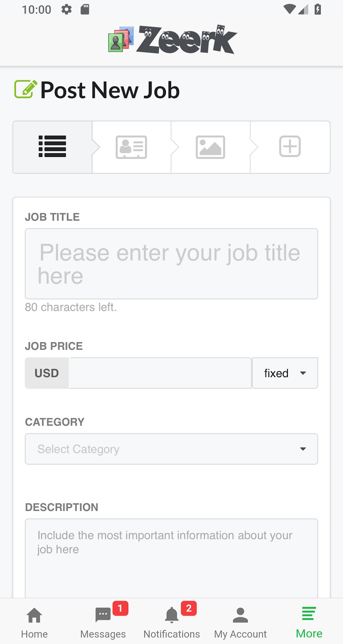Click the job price amount field
Viewport: 343px width, 644px height.
point(160,373)
